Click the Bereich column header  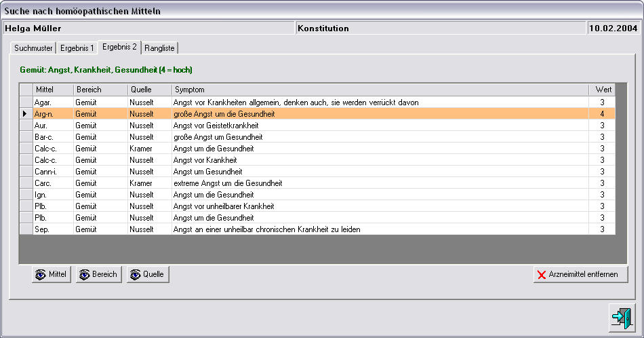pyautogui.click(x=100, y=90)
